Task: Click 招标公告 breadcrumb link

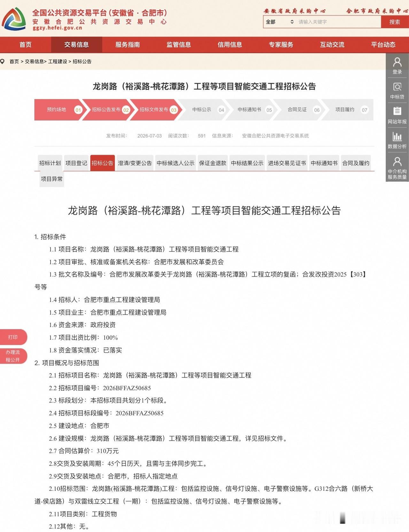Action: point(82,61)
